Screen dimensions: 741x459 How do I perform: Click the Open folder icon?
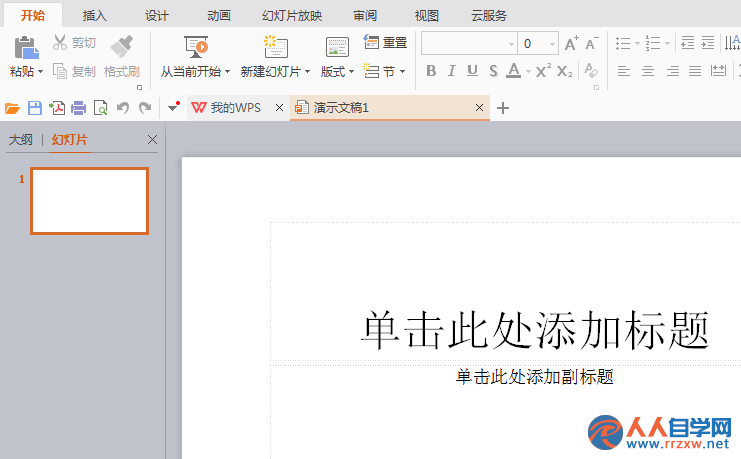point(12,108)
